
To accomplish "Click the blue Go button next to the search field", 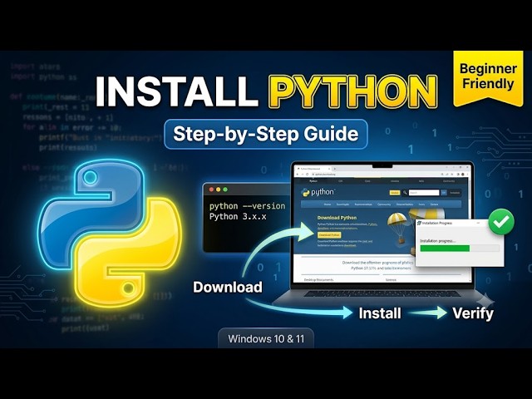I will tap(444, 193).
